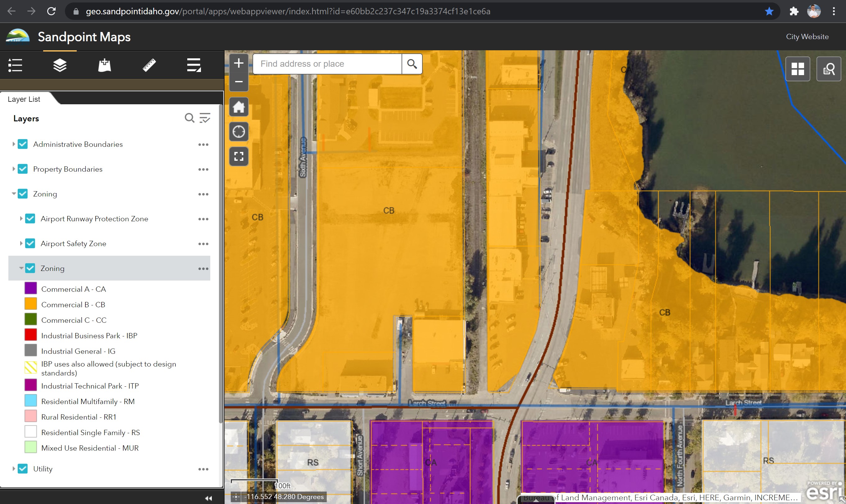846x504 pixels.
Task: Click the Commercial A purple swatch
Action: pos(30,289)
